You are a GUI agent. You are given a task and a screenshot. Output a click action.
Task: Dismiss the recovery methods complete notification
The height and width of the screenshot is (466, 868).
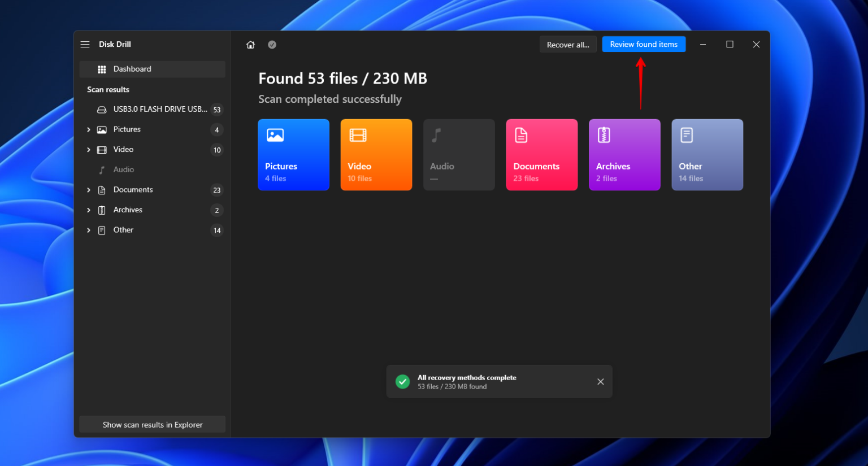600,381
